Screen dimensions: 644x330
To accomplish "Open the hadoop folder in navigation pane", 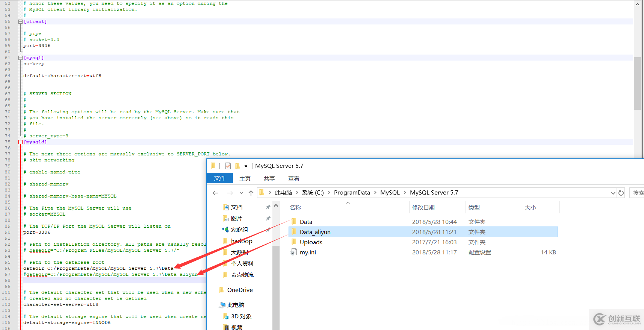I will (242, 241).
